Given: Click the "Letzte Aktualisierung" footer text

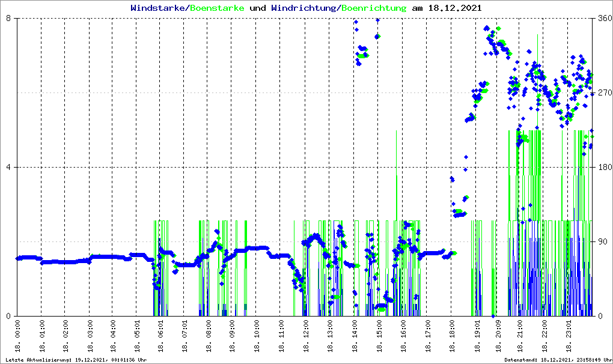Looking at the screenshot, I should point(76,360).
